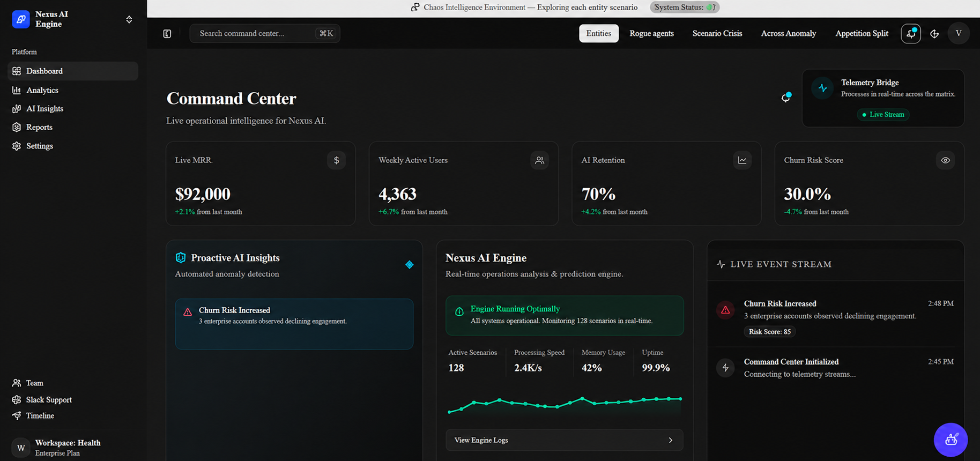Open the AI assistant chat button

click(x=951, y=440)
